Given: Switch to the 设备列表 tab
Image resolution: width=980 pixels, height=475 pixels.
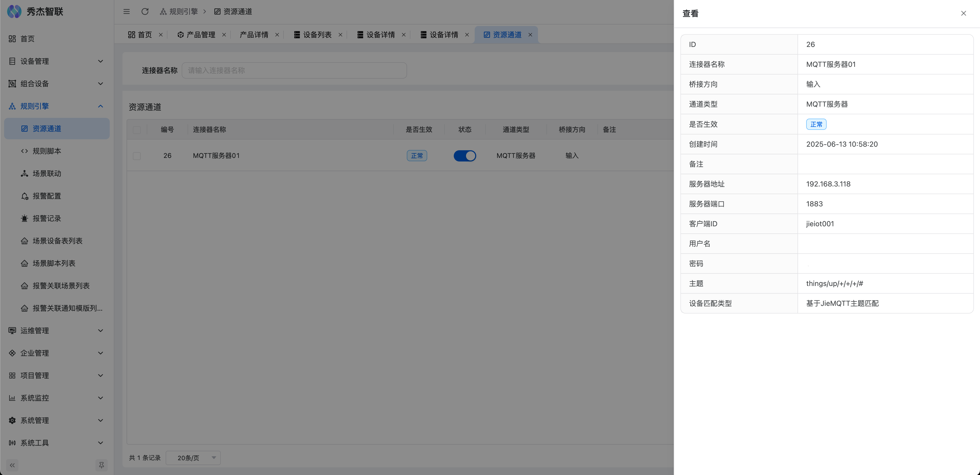Looking at the screenshot, I should click(316, 35).
